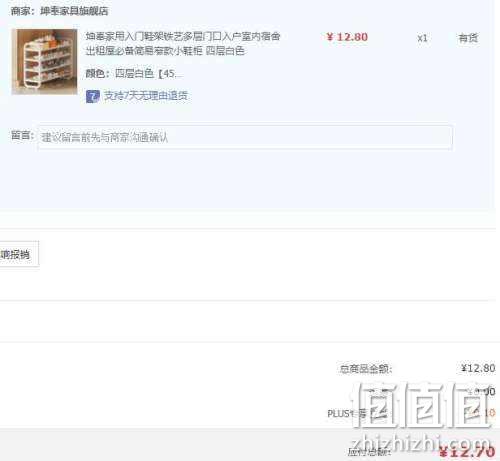
Task: Click the 支持7天无理由退货 link
Action: pos(146,96)
